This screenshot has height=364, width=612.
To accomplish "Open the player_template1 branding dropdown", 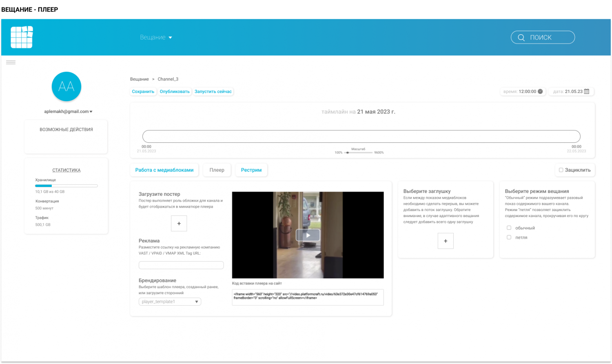I will coord(170,302).
